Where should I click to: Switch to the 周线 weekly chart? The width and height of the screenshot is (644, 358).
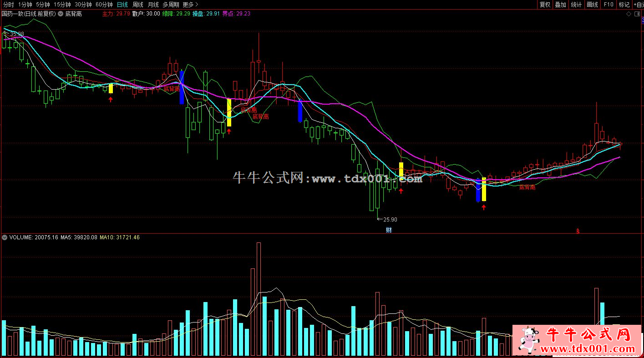138,5
